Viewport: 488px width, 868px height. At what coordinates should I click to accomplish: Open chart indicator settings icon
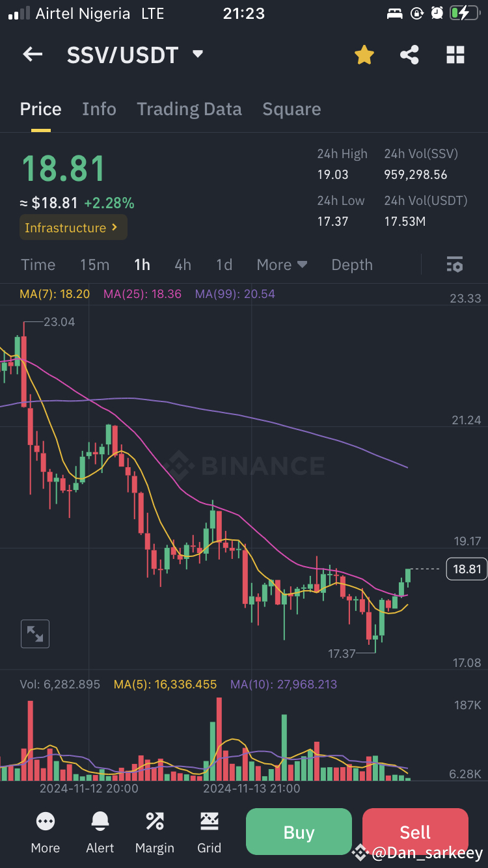tap(454, 265)
